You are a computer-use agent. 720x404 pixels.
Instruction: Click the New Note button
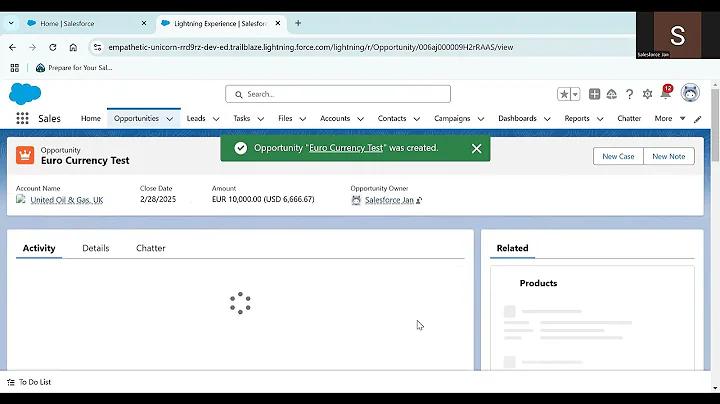pos(669,157)
